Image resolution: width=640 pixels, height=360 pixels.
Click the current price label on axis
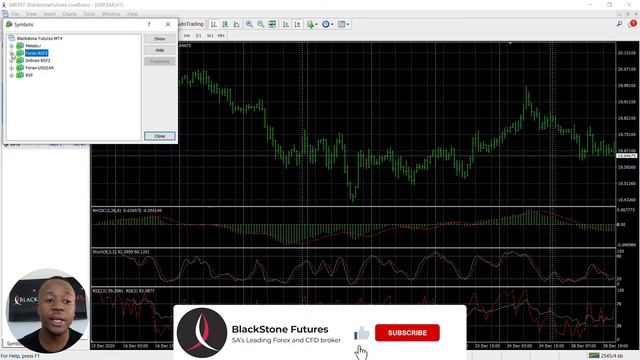[627, 156]
